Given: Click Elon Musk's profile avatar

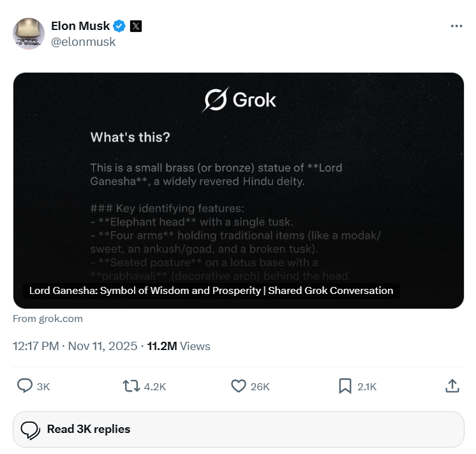Looking at the screenshot, I should (29, 34).
